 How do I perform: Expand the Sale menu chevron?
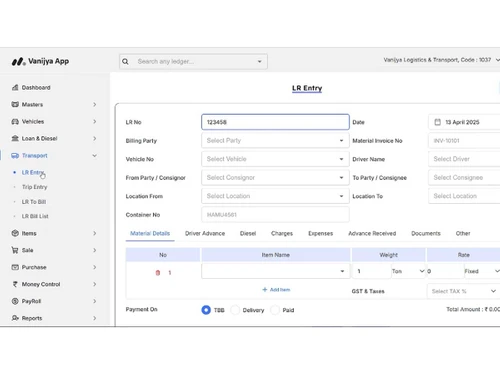[x=95, y=250]
